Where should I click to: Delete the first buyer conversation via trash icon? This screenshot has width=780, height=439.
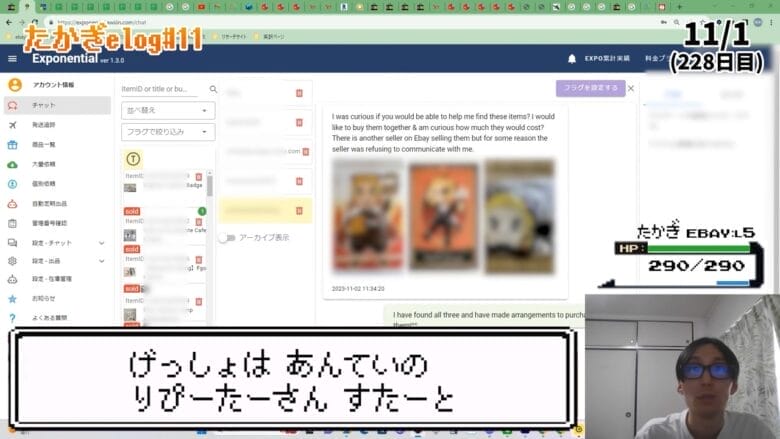[x=299, y=93]
